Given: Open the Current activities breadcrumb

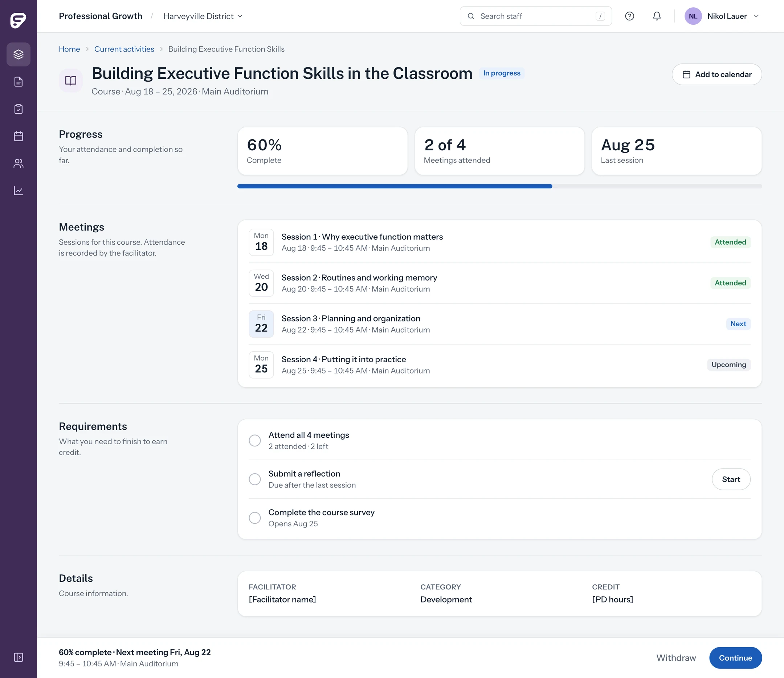Looking at the screenshot, I should [x=124, y=49].
